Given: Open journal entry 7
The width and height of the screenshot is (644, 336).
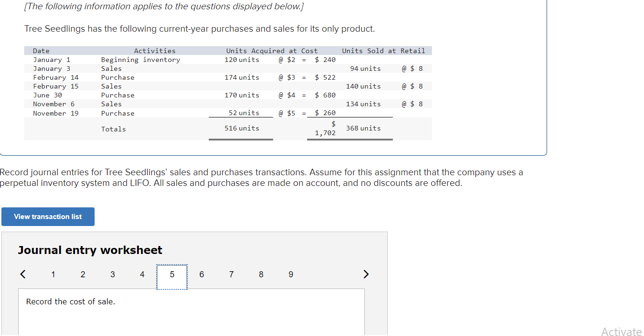Looking at the screenshot, I should coord(231,274).
